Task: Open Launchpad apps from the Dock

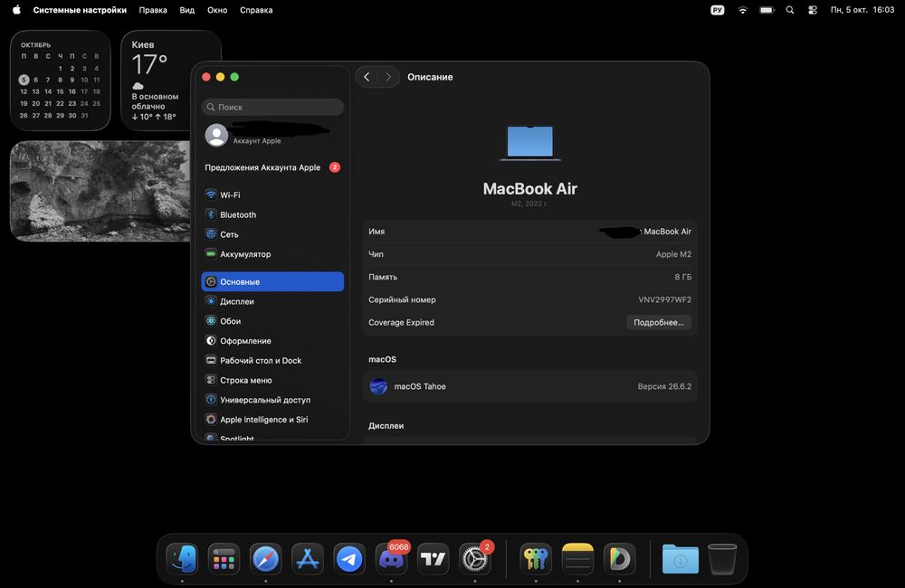Action: click(x=224, y=558)
